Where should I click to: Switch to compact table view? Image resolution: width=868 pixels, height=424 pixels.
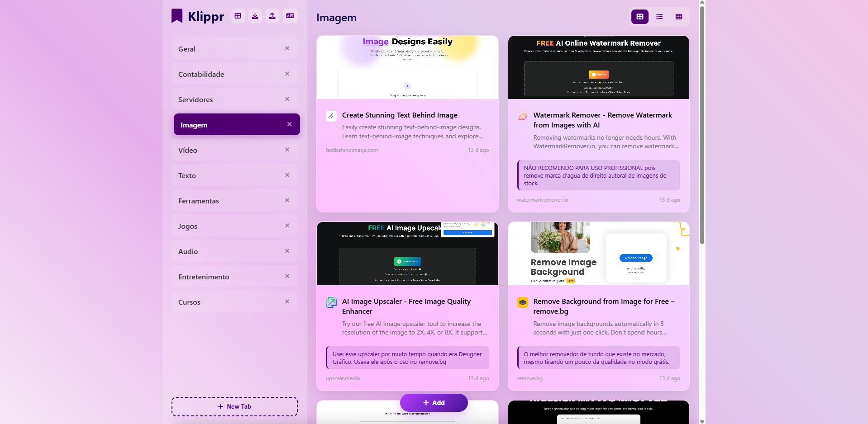678,17
